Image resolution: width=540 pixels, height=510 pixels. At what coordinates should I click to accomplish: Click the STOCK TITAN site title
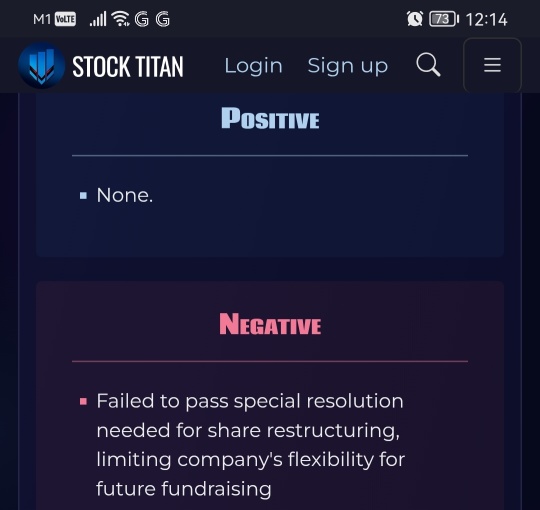click(128, 66)
